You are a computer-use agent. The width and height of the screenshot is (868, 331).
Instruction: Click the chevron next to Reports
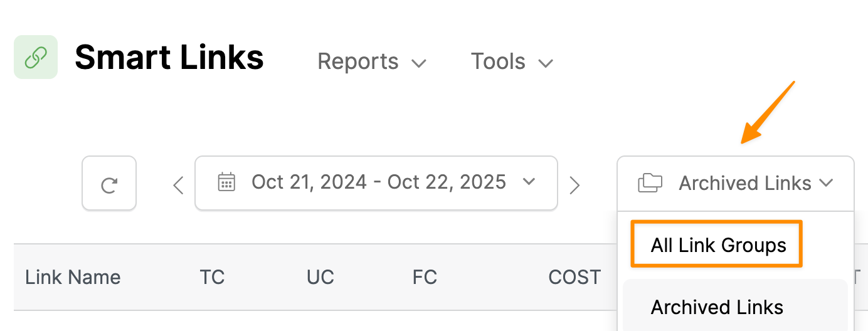point(418,63)
